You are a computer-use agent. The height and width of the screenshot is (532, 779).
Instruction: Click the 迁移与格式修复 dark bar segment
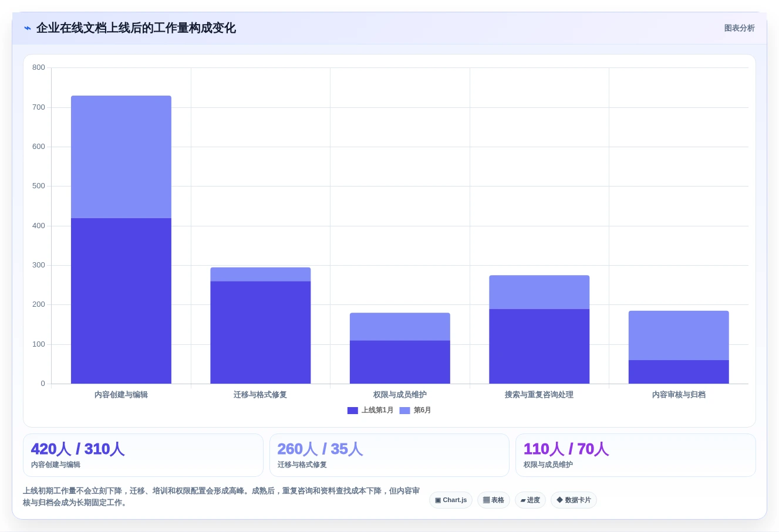[x=261, y=333]
